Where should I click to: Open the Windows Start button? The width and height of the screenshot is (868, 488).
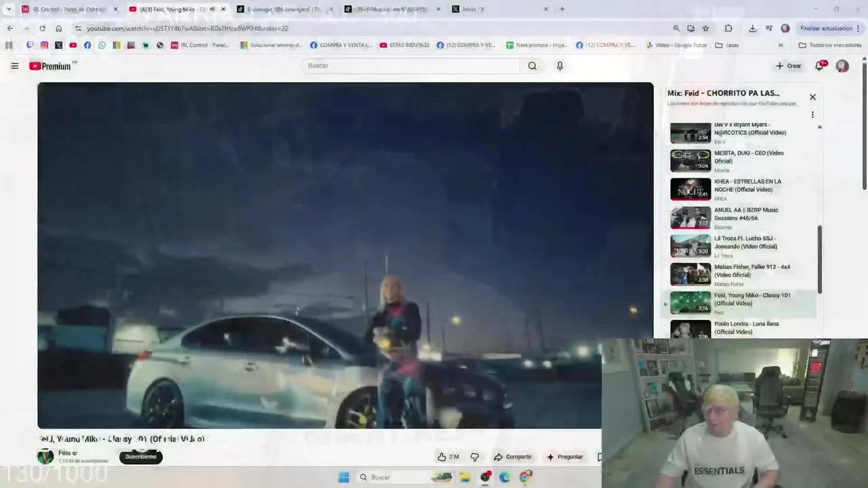pos(344,477)
